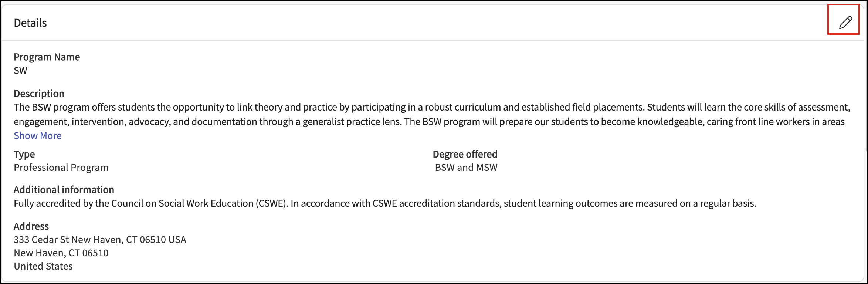Viewport: 868px width, 284px height.
Task: Expand description with Show More link
Action: (x=38, y=136)
